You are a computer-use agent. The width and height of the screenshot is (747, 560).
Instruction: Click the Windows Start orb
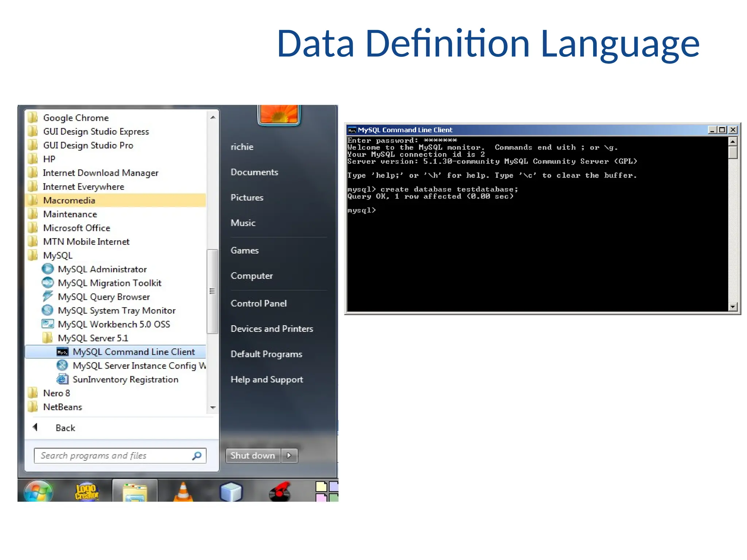[38, 491]
